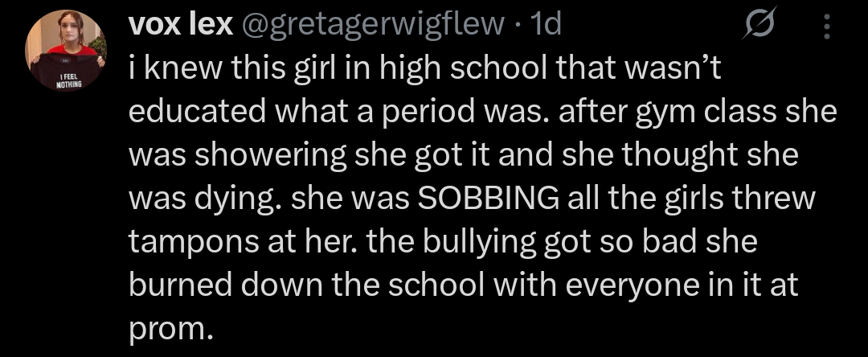The width and height of the screenshot is (868, 357).
Task: Open vox lex's profile picture
Action: coord(66,51)
